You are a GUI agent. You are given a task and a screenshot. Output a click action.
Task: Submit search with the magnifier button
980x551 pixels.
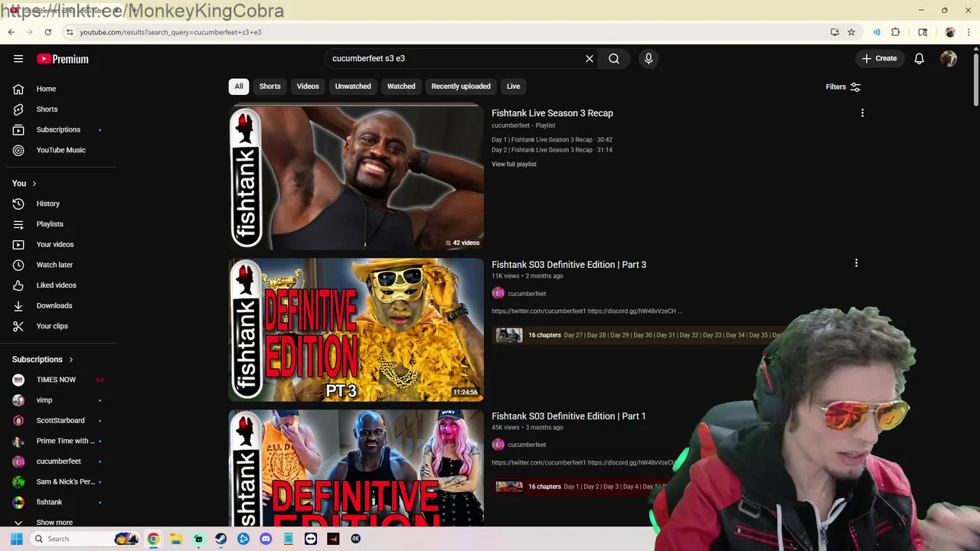click(x=614, y=58)
